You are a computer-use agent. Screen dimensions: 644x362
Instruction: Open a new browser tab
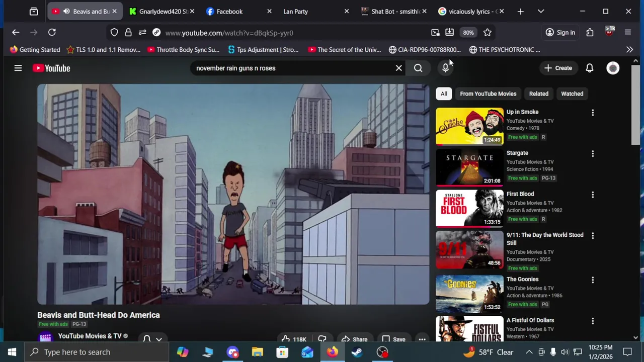(520, 12)
